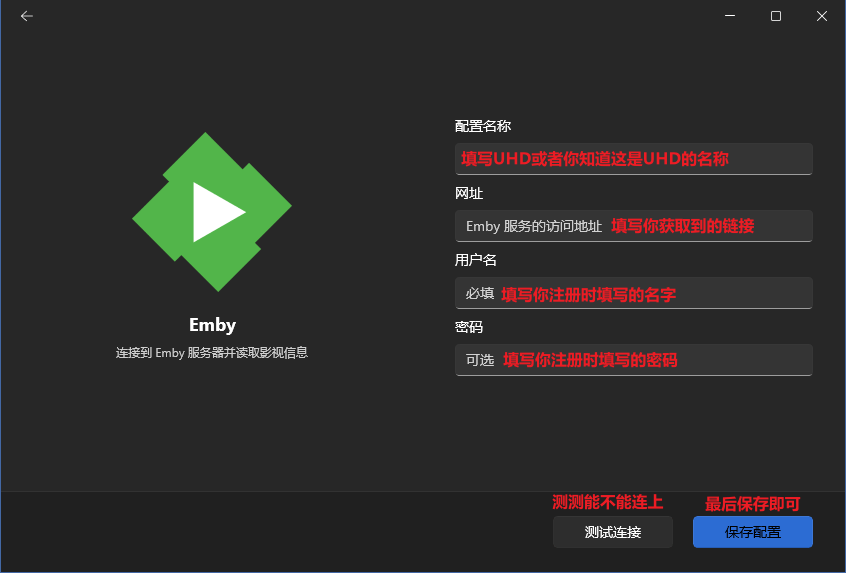Image resolution: width=846 pixels, height=573 pixels.
Task: Click the red 最后保存即可 annotation
Action: coord(752,504)
